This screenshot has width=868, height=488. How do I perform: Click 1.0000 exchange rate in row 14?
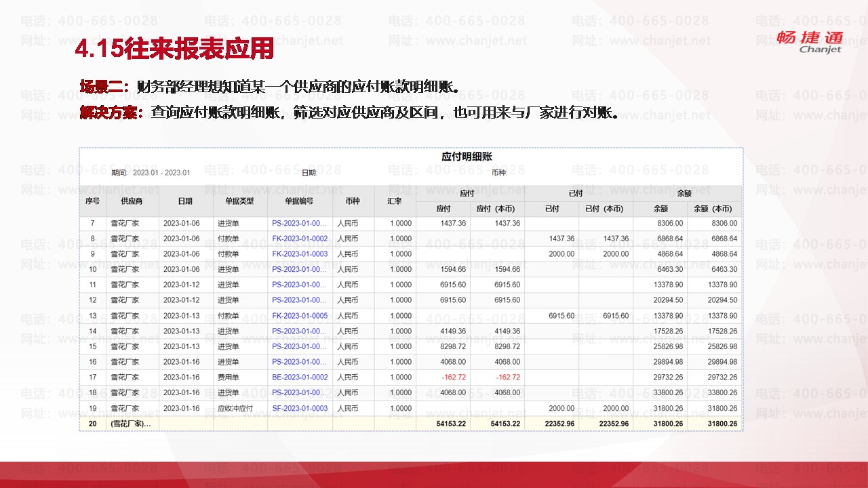(x=401, y=331)
